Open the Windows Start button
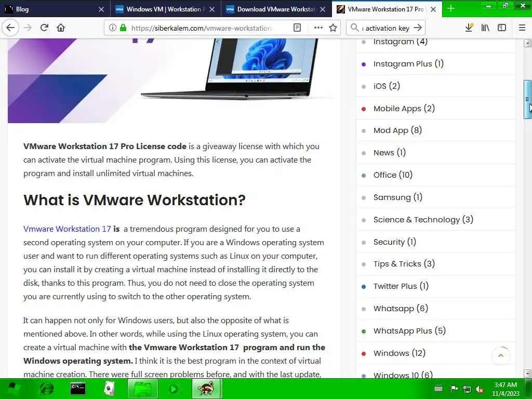The height and width of the screenshot is (399, 532). [x=12, y=389]
